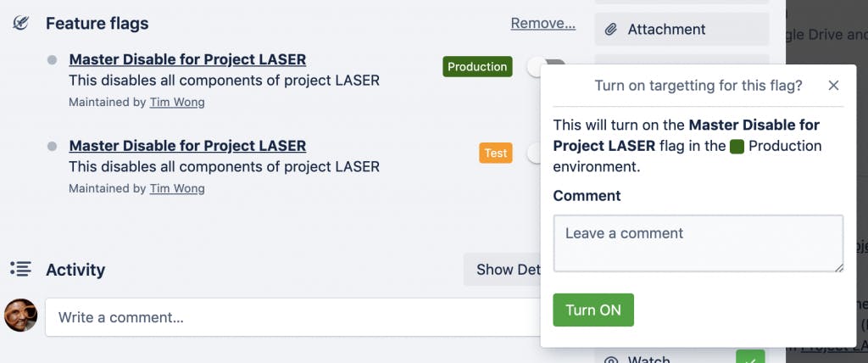Click status dot of Test flag row
Screen dimensions: 868x363
coord(52,147)
